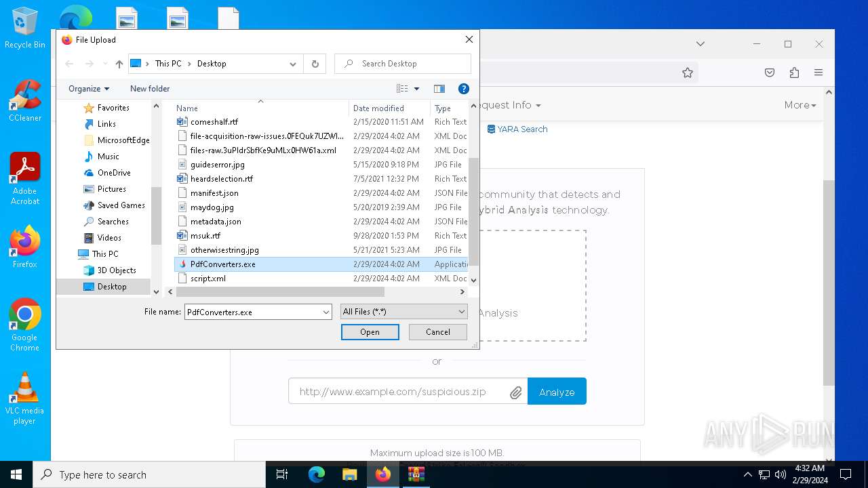Open the notification center
868x488 pixels.
846,474
